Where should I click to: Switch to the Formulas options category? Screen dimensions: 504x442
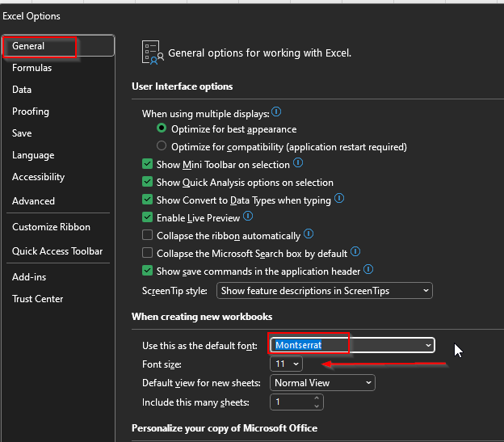click(x=31, y=68)
